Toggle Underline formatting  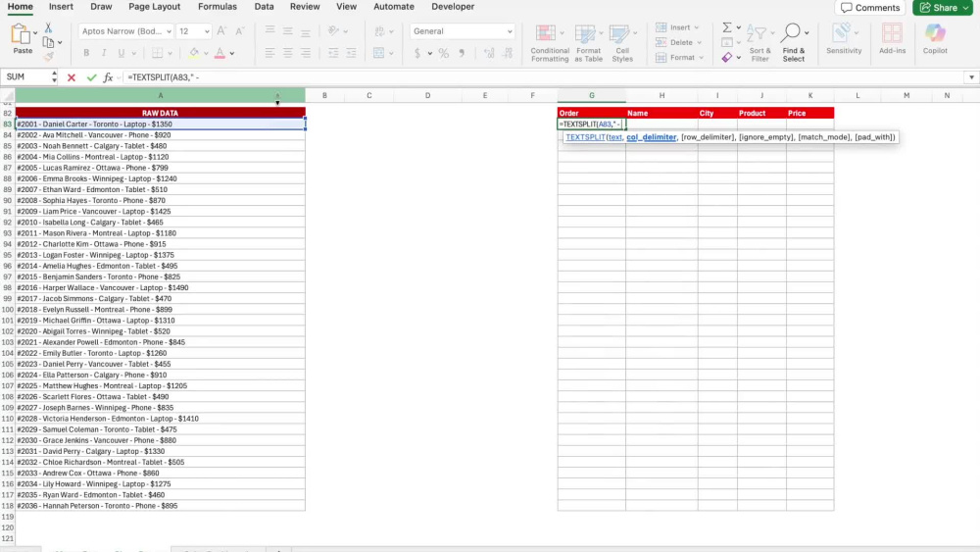(122, 54)
